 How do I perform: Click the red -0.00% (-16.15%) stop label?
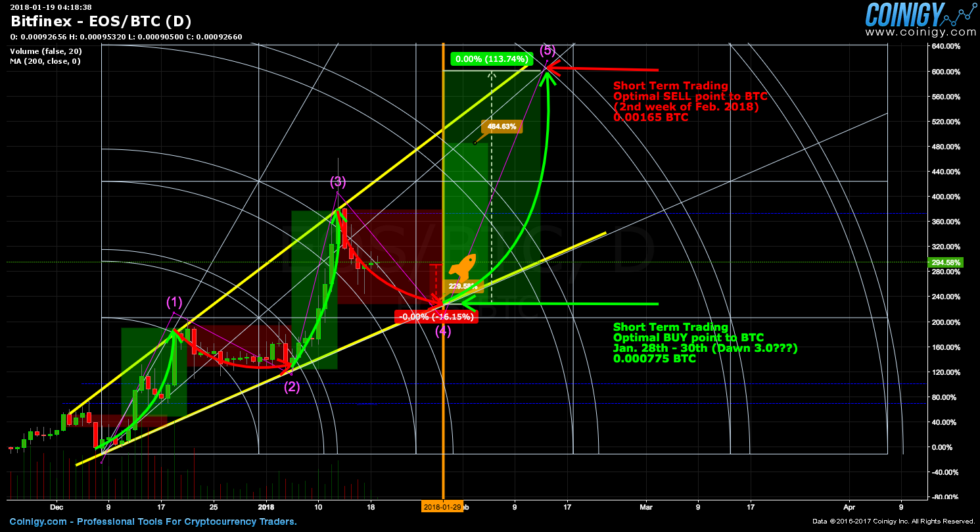[x=436, y=316]
